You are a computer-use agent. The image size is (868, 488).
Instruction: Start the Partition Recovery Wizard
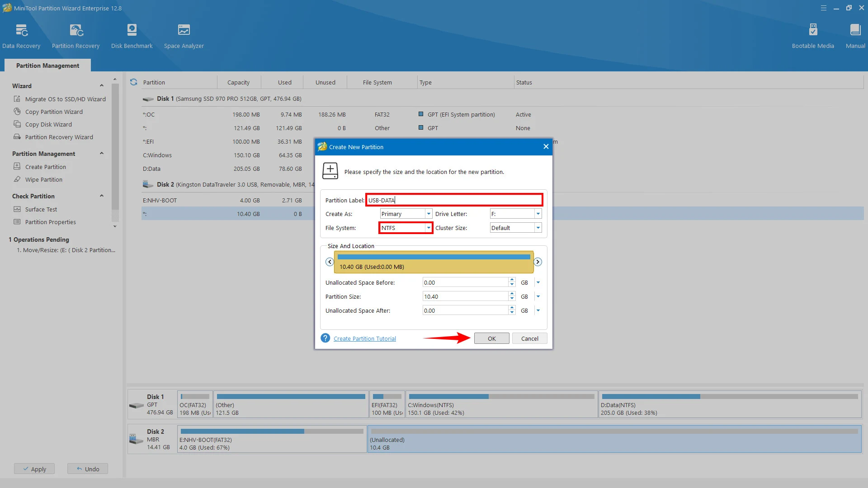click(x=53, y=137)
